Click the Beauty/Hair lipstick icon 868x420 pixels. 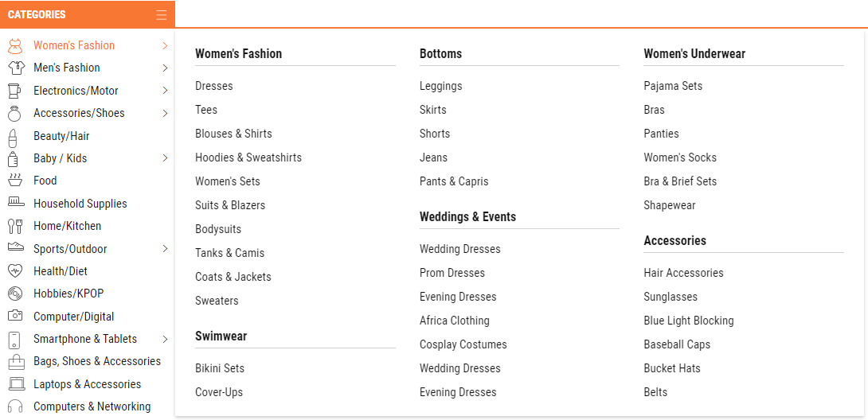(13, 136)
